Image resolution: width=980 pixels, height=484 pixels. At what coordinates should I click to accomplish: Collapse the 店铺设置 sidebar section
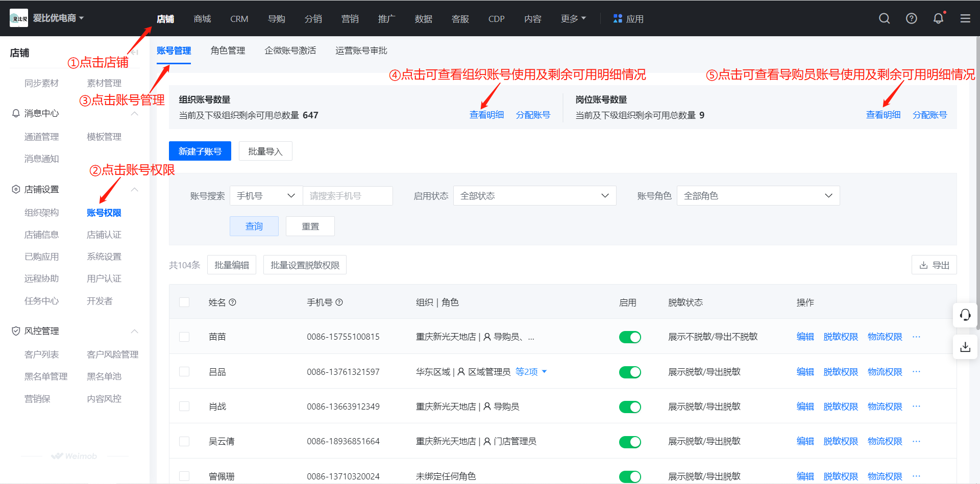135,189
